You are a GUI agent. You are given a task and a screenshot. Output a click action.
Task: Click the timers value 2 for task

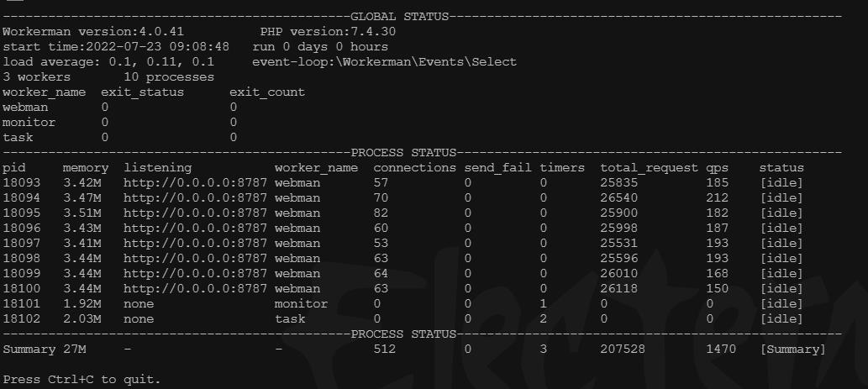(x=544, y=318)
